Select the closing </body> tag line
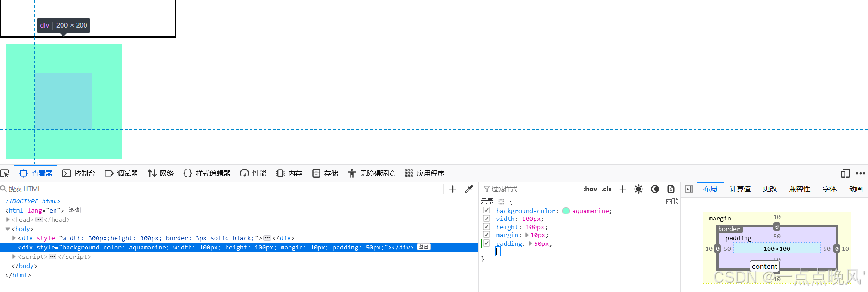Viewport: 868px width, 292px height. coord(25,266)
